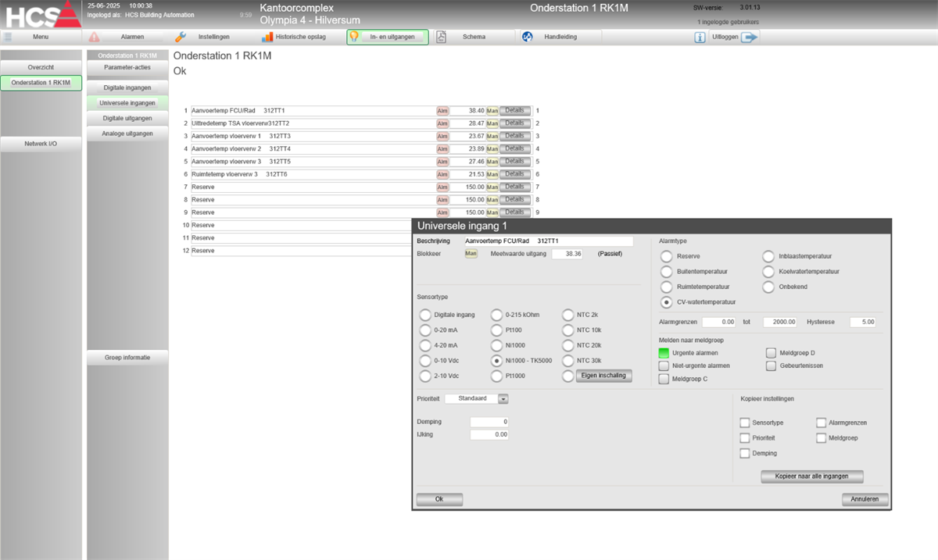938x560 pixels.
Task: Click the Menu list icon
Action: point(8,37)
